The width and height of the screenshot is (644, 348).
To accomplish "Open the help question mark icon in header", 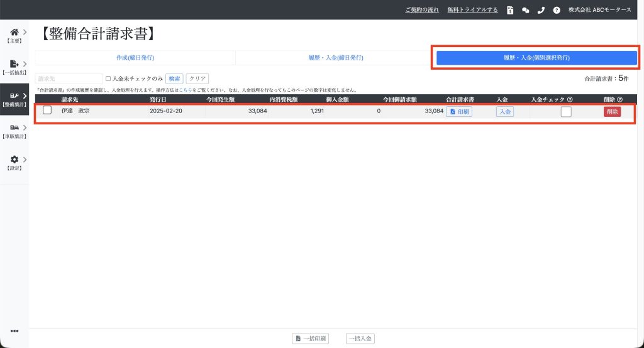I will coord(557,10).
